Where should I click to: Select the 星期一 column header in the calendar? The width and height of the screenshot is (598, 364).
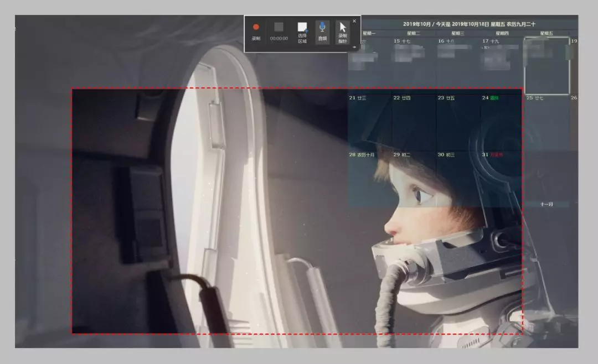tap(369, 34)
